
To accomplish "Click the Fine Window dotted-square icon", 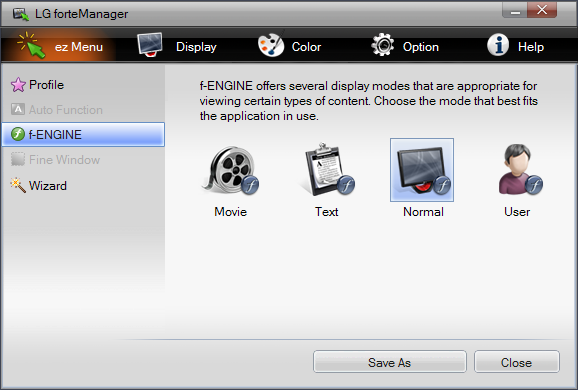I will tap(18, 159).
